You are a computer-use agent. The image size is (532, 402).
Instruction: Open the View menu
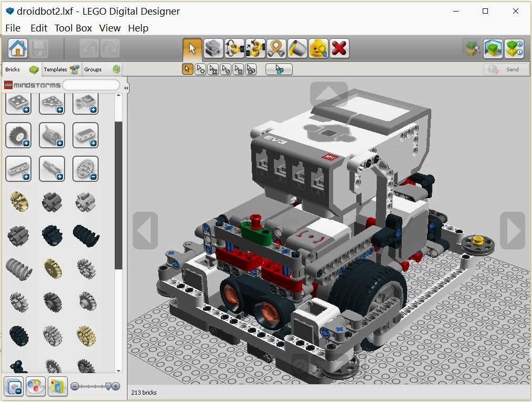click(x=110, y=28)
